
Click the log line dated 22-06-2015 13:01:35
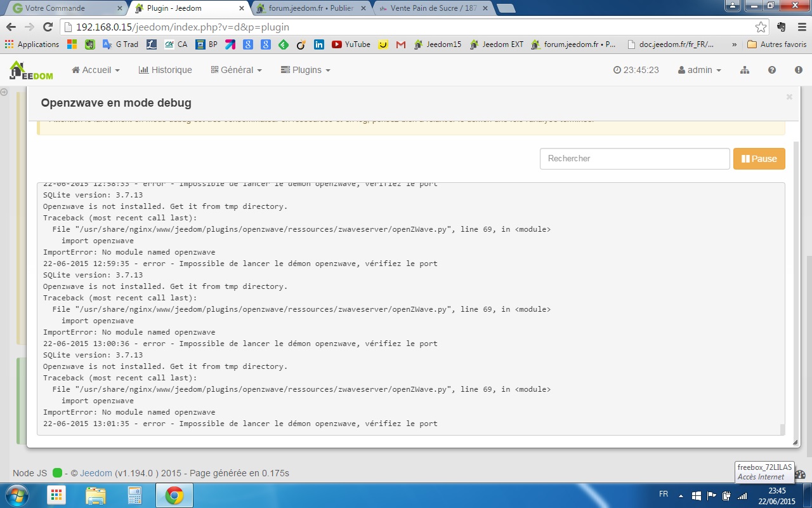tap(240, 424)
